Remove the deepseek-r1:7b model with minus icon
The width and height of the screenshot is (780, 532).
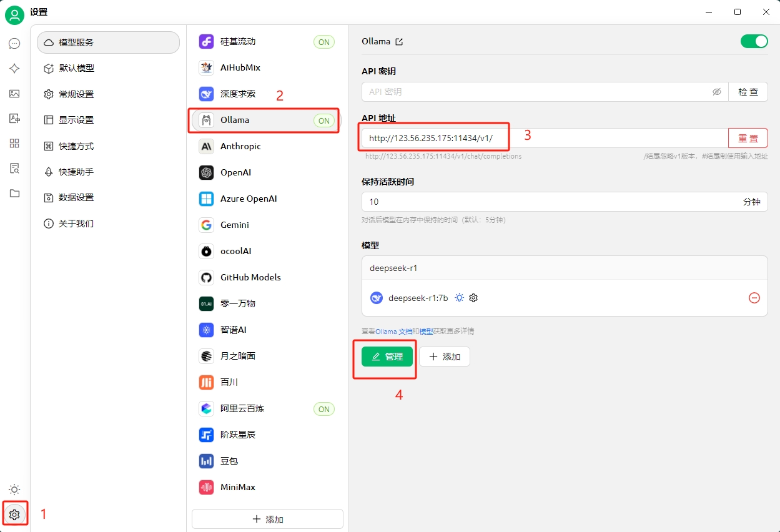tap(754, 298)
